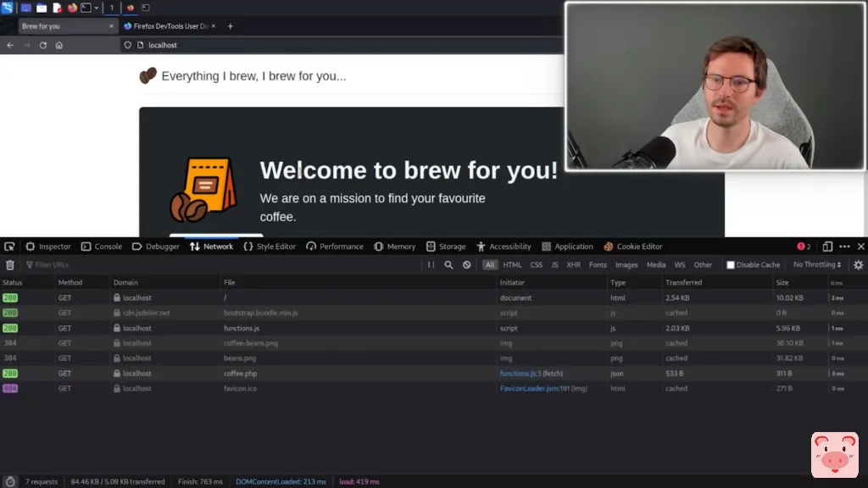Open the request blocking icon

467,265
